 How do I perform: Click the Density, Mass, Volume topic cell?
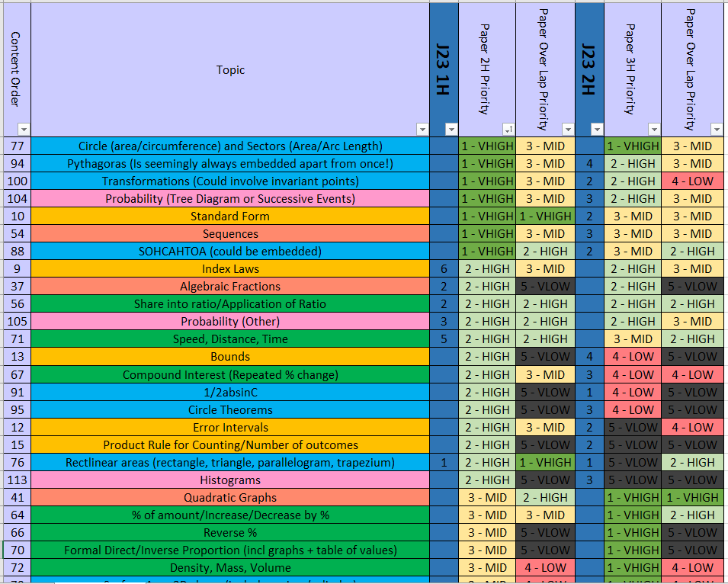click(230, 568)
